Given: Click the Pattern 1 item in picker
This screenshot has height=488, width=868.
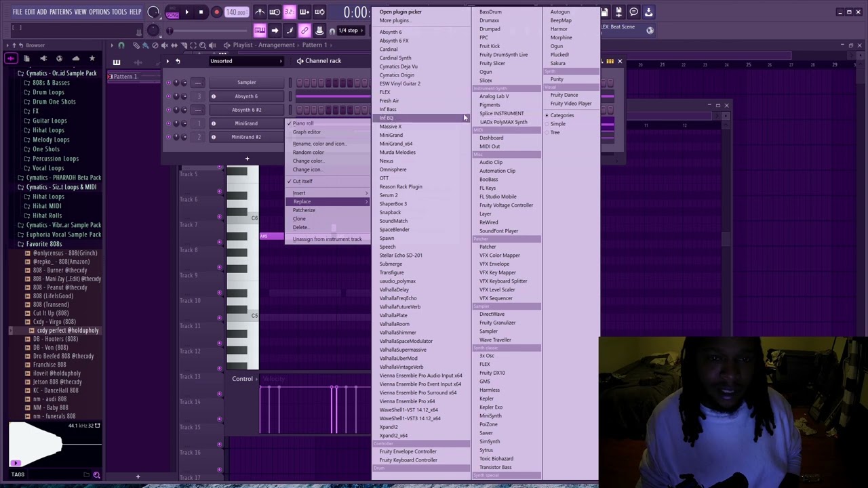Looking at the screenshot, I should [x=125, y=77].
